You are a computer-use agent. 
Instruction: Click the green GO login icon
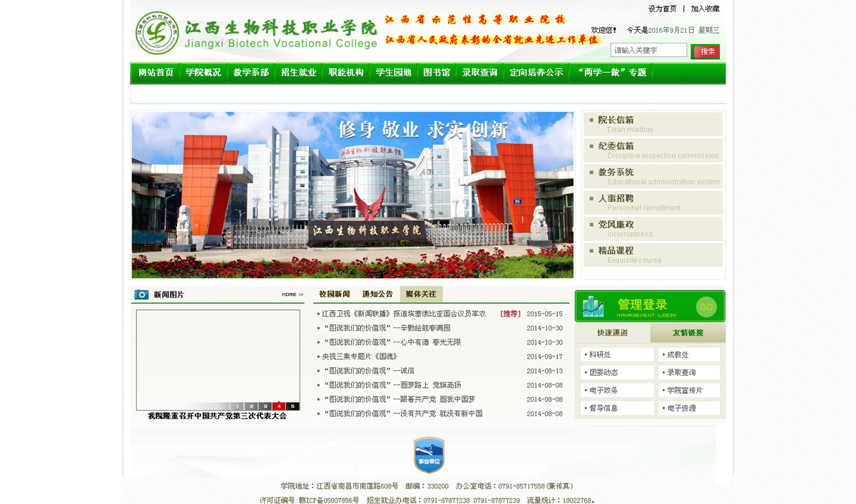pyautogui.click(x=705, y=307)
